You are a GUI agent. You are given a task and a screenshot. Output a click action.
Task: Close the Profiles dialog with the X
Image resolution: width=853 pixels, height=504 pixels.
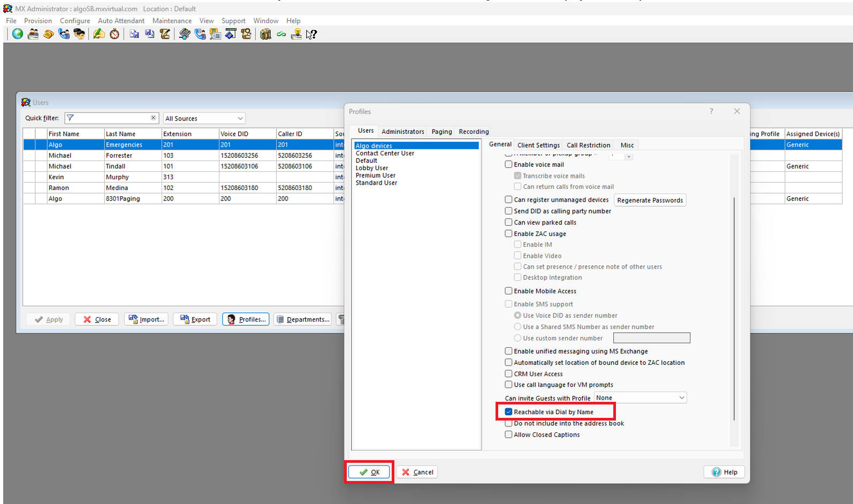click(x=737, y=111)
